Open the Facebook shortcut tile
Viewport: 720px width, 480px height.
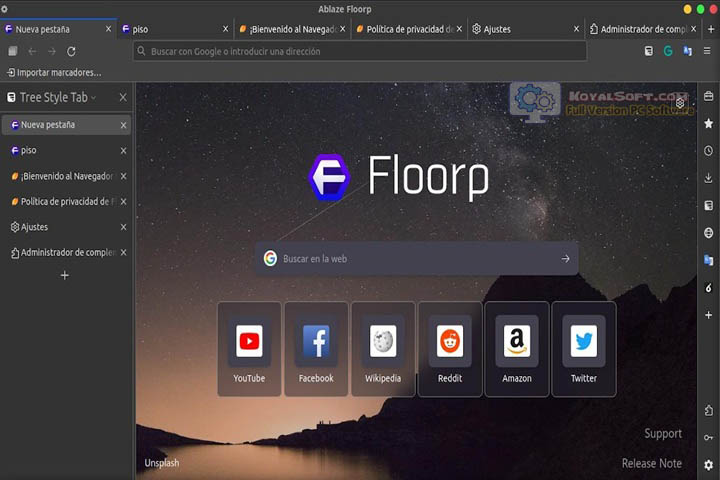coord(316,349)
